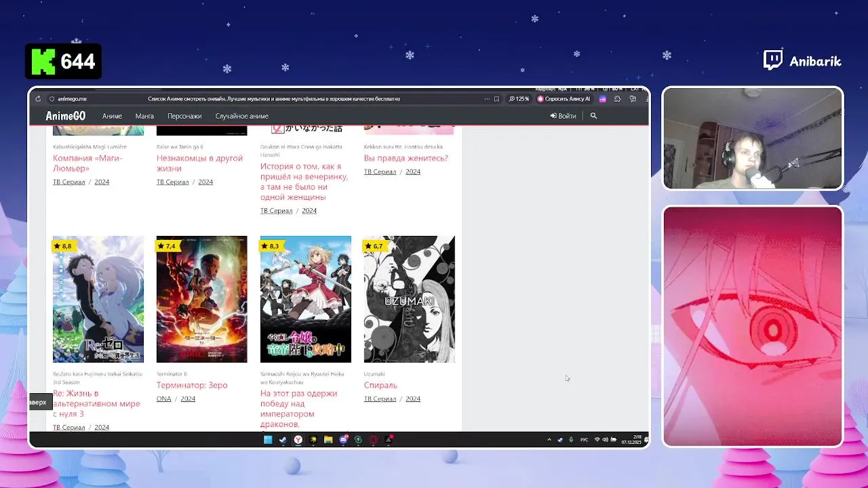Click the Войти login button
The image size is (868, 488).
tap(564, 116)
